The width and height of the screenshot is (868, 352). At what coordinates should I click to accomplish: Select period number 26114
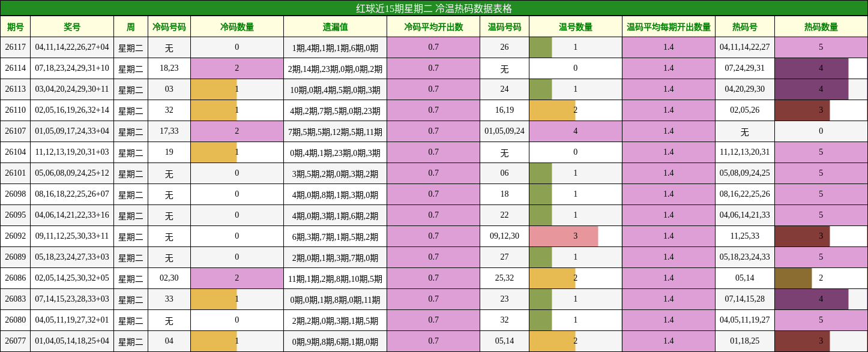(x=16, y=68)
